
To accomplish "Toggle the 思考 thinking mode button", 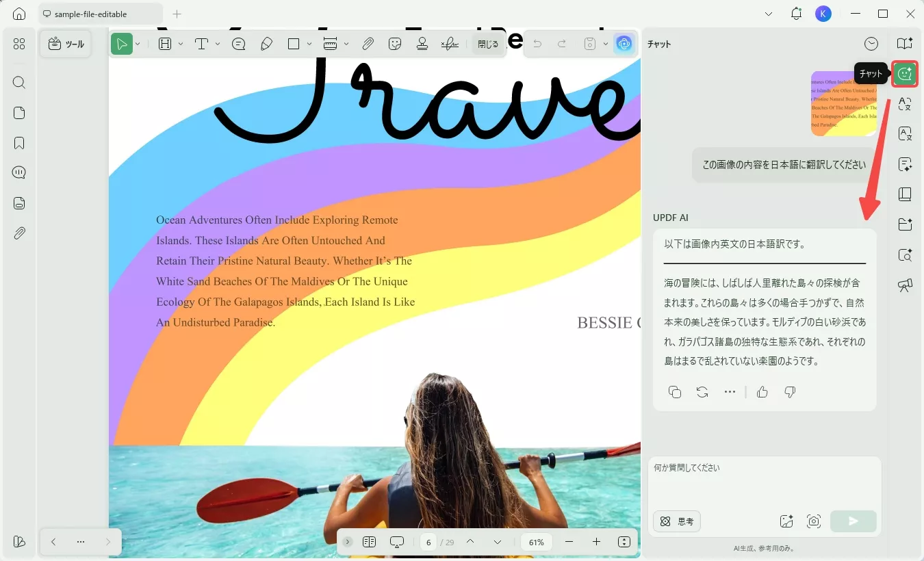I will 677,521.
